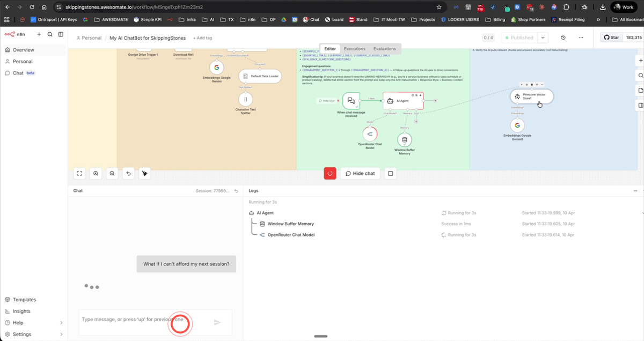This screenshot has height=341, width=644.
Task: Switch to the Evaluations tab
Action: point(385,48)
